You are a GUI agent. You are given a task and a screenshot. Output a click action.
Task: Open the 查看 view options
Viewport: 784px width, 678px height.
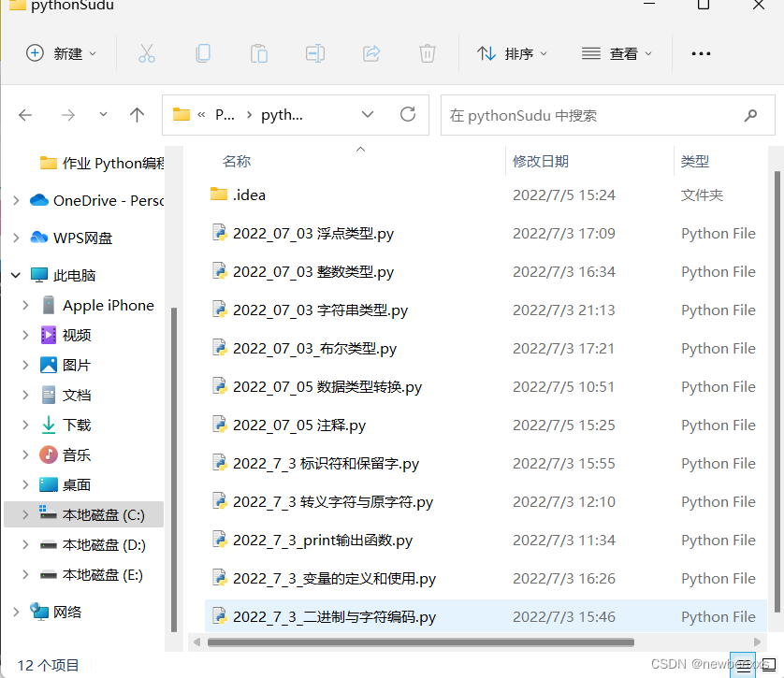617,53
